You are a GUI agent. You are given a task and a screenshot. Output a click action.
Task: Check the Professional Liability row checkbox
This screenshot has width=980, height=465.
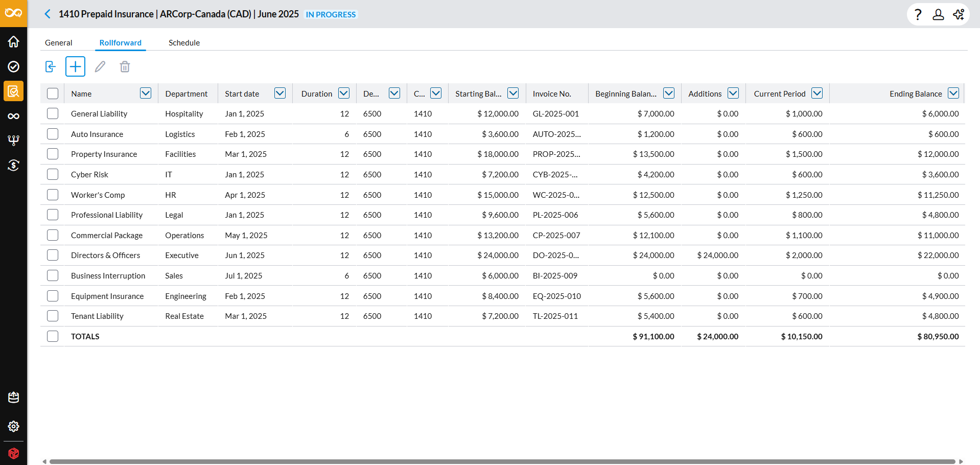(x=53, y=215)
